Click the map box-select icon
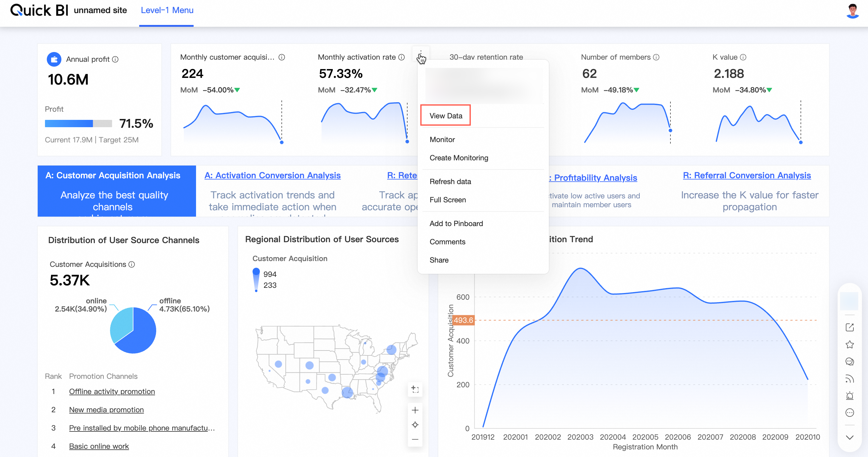 point(415,389)
